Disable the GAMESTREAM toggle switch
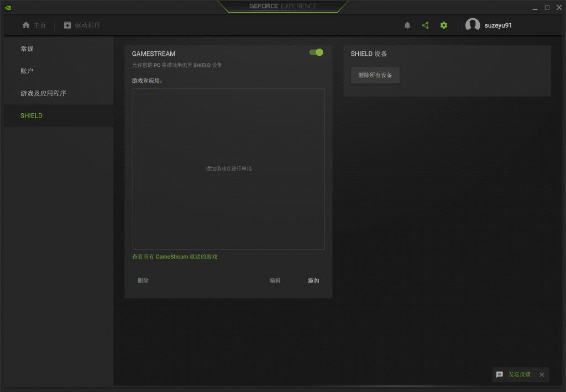Image resolution: width=566 pixels, height=392 pixels. (315, 52)
